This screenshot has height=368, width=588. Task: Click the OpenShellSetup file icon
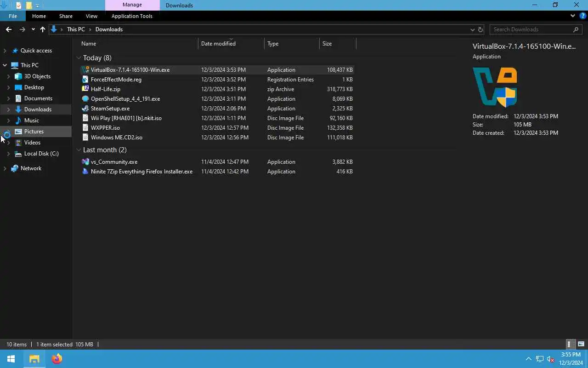click(85, 99)
